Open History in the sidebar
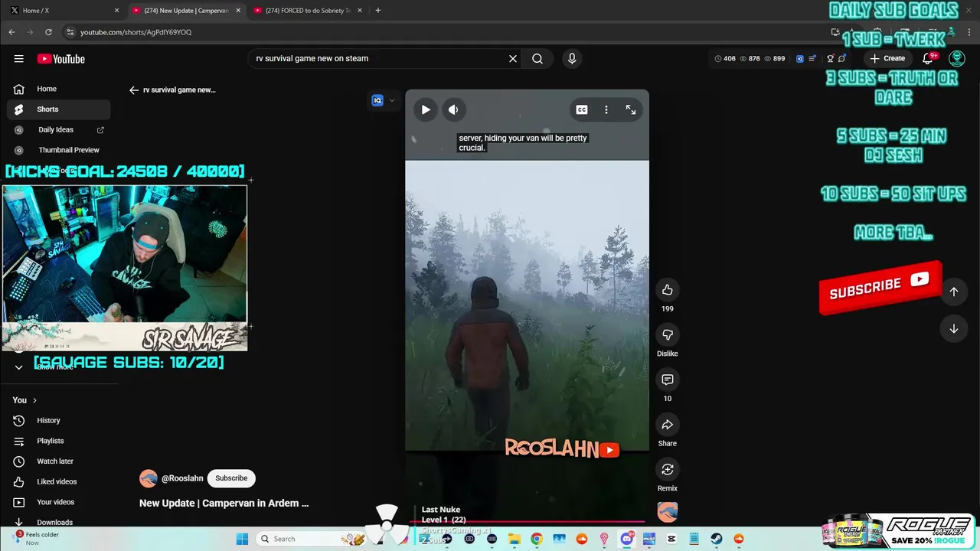This screenshot has height=551, width=980. pos(58,420)
